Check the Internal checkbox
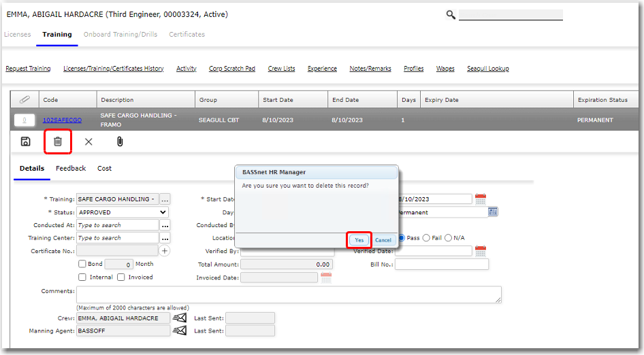 click(x=82, y=277)
